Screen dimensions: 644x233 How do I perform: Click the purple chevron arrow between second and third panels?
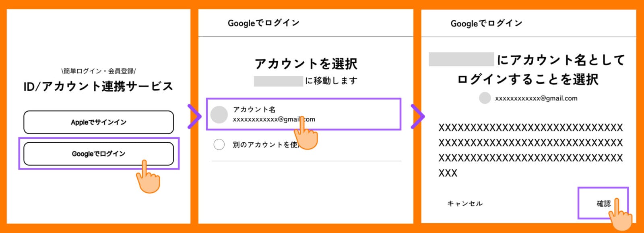(417, 116)
